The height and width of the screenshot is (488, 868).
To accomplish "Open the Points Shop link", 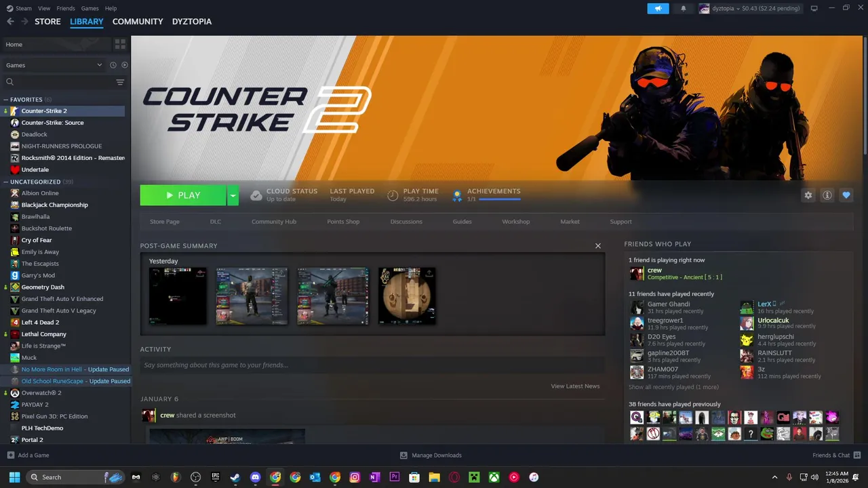I will [x=343, y=222].
